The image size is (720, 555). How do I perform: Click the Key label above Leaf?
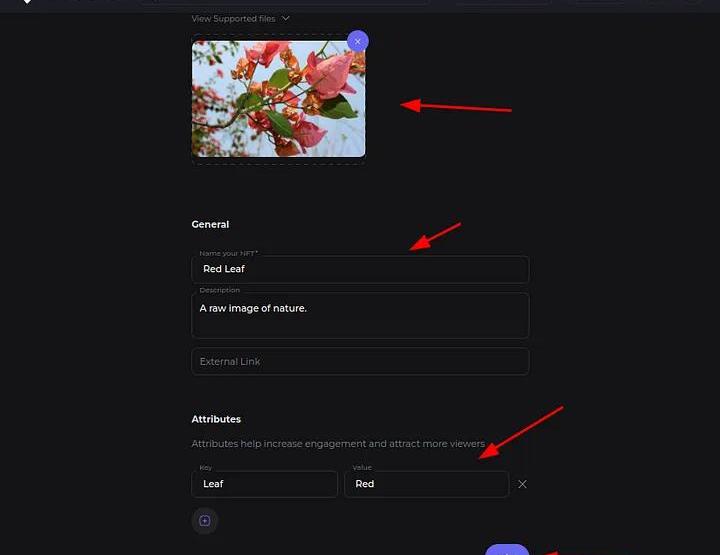coord(205,467)
